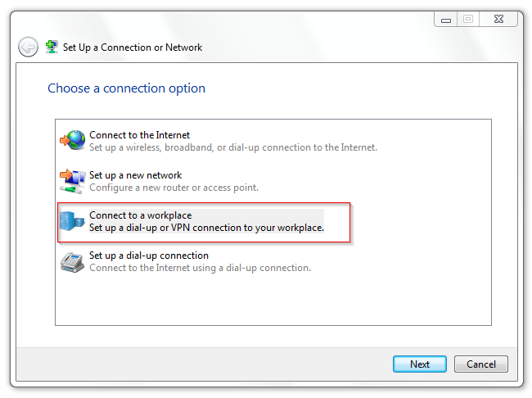This screenshot has height=398, width=532.
Task: Click the network wizard icon in title bar
Action: click(52, 47)
